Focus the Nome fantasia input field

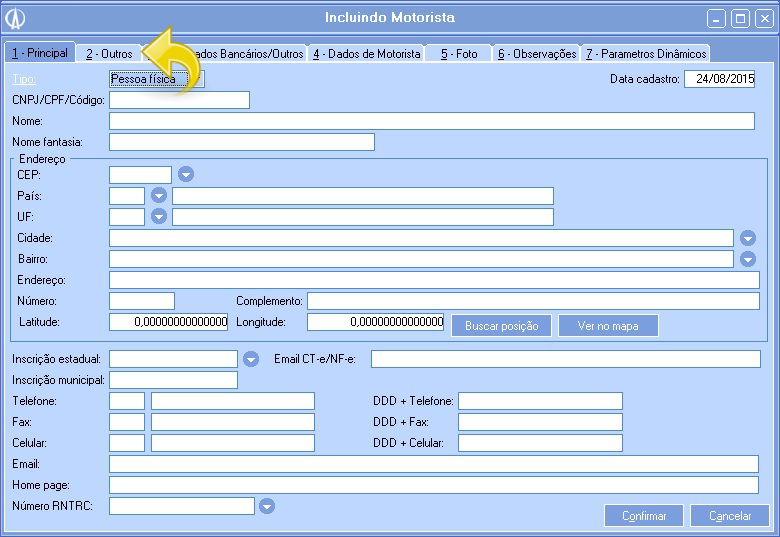tap(241, 142)
